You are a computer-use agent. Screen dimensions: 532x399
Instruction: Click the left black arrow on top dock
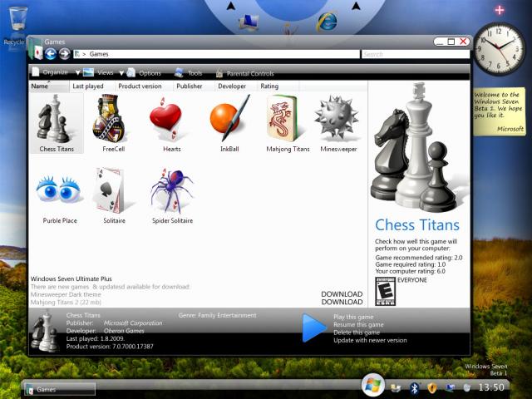231,6
